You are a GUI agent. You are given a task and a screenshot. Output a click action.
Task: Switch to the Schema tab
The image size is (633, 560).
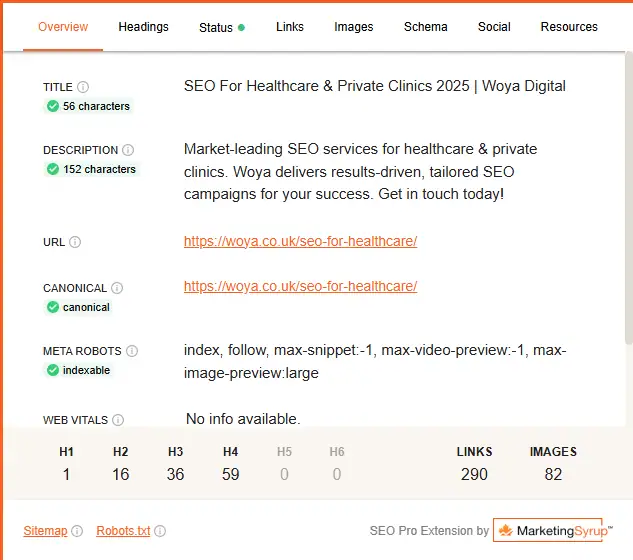tap(425, 27)
